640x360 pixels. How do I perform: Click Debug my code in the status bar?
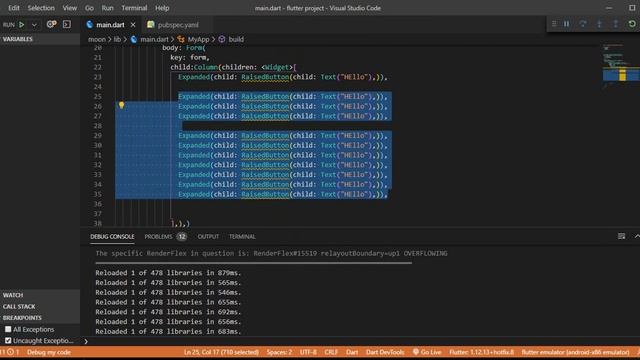(x=49, y=352)
